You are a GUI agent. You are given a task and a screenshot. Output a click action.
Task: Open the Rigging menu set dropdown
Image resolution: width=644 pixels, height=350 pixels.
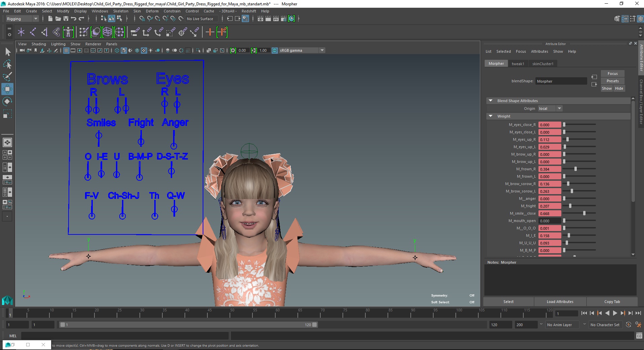click(x=22, y=19)
